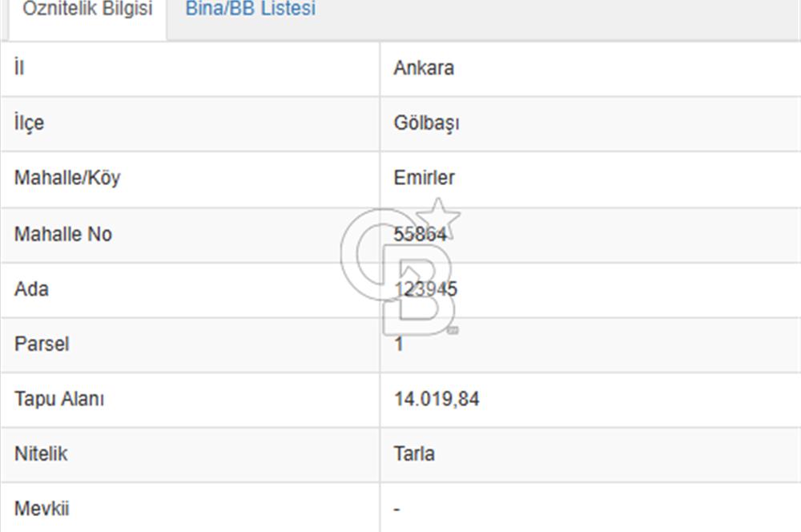Select the 123945 Ada value
The height and width of the screenshot is (532, 801).
(425, 289)
